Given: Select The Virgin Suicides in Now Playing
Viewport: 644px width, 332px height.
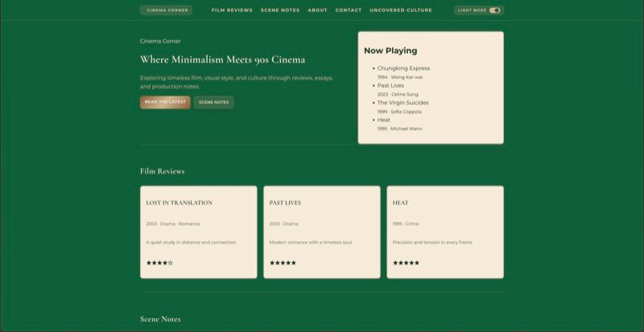Looking at the screenshot, I should 403,102.
